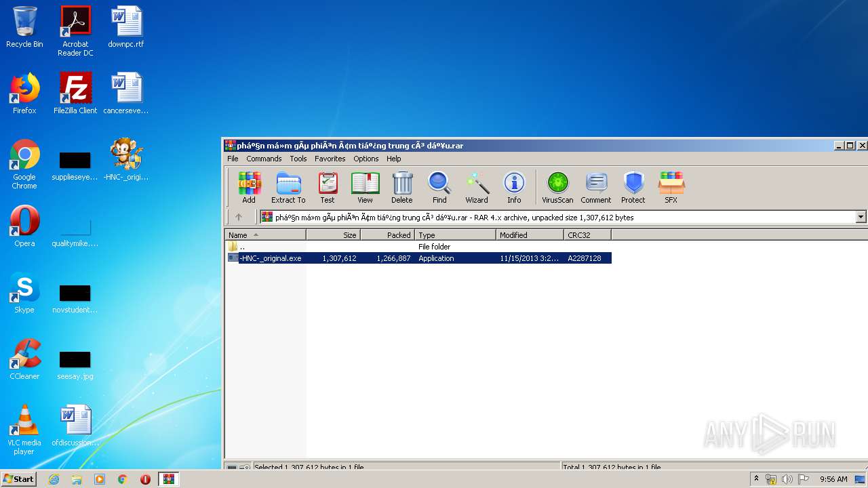Open cancerseve... document on desktop

point(126,94)
